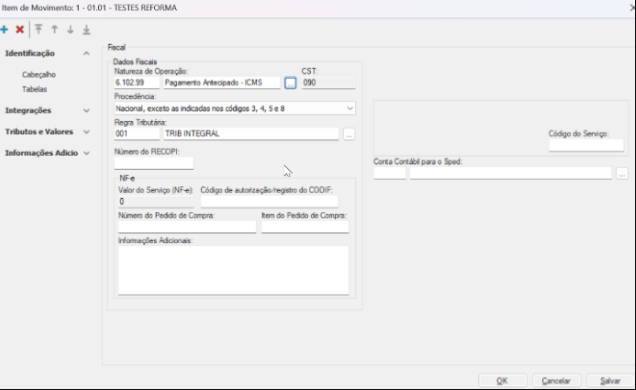
Task: Click the Dados Fiscais group label
Action: click(x=135, y=62)
